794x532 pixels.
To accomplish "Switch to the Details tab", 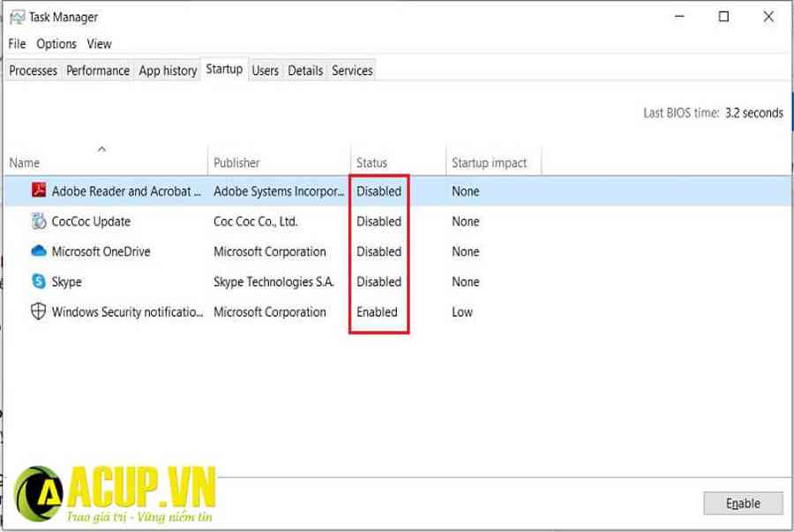I will pyautogui.click(x=305, y=71).
